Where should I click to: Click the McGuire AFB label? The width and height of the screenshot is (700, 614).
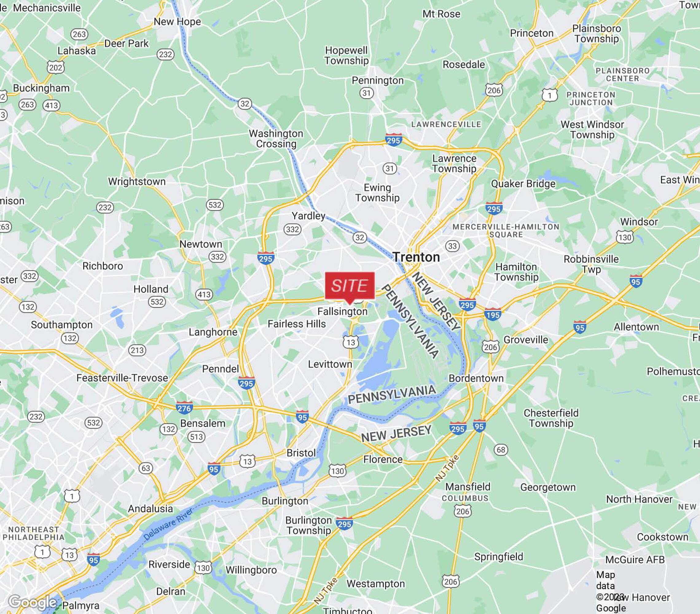coord(635,560)
